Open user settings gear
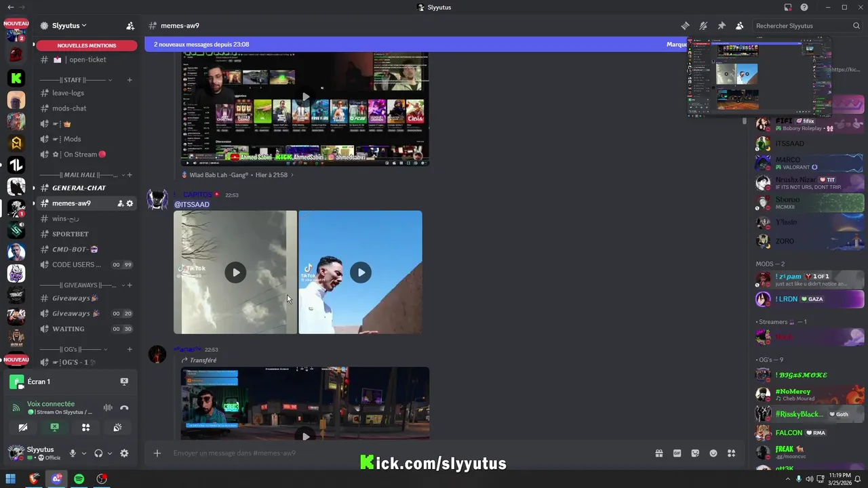The width and height of the screenshot is (868, 488). (x=124, y=453)
